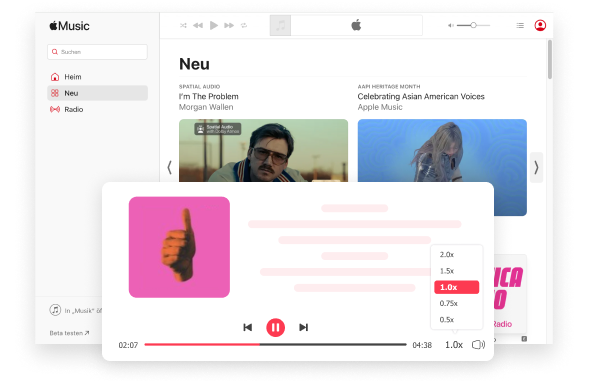Click the Neu page heading
The width and height of the screenshot is (595, 381).
(x=194, y=64)
